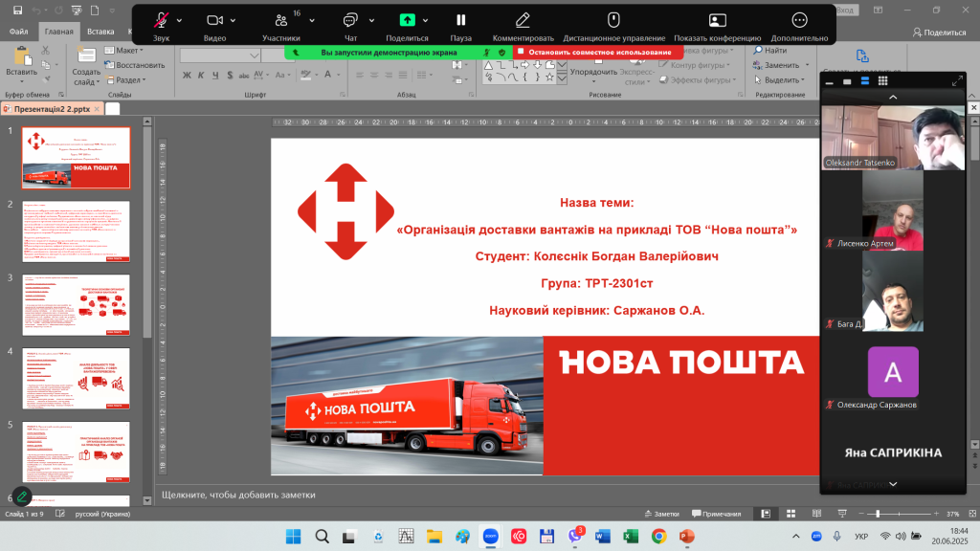The height and width of the screenshot is (551, 980).
Task: Stop sharing (Остановить совместное использование)
Action: (x=599, y=53)
